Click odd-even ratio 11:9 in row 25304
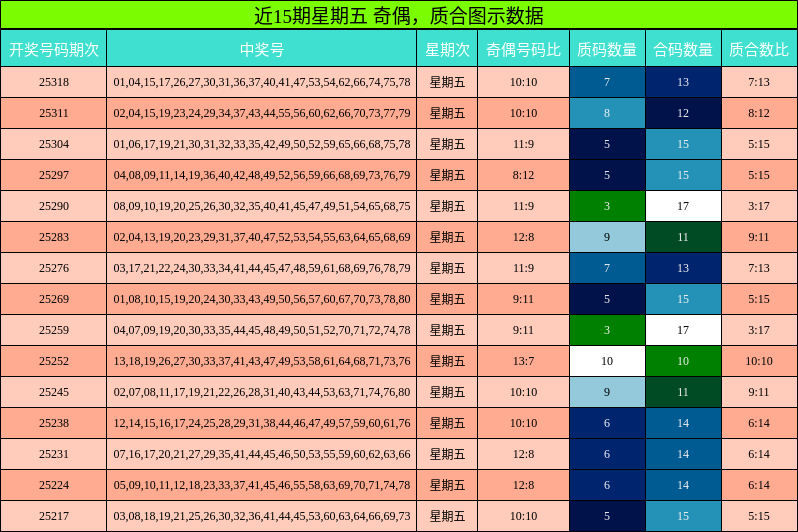This screenshot has width=798, height=532. [x=523, y=145]
